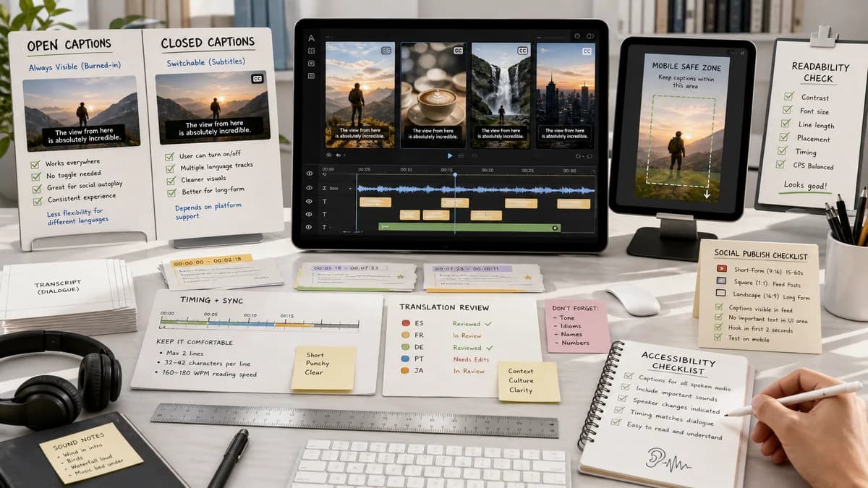Toggle the eye icon beside the timeline ruler

(309, 173)
